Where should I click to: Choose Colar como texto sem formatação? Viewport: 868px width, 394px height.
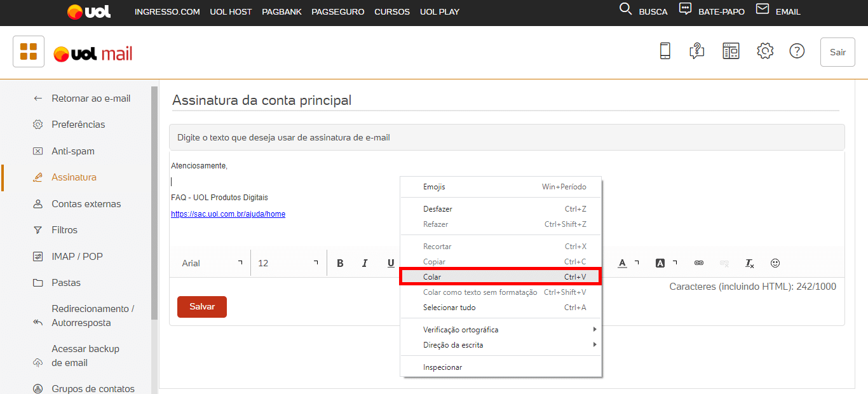pyautogui.click(x=501, y=292)
